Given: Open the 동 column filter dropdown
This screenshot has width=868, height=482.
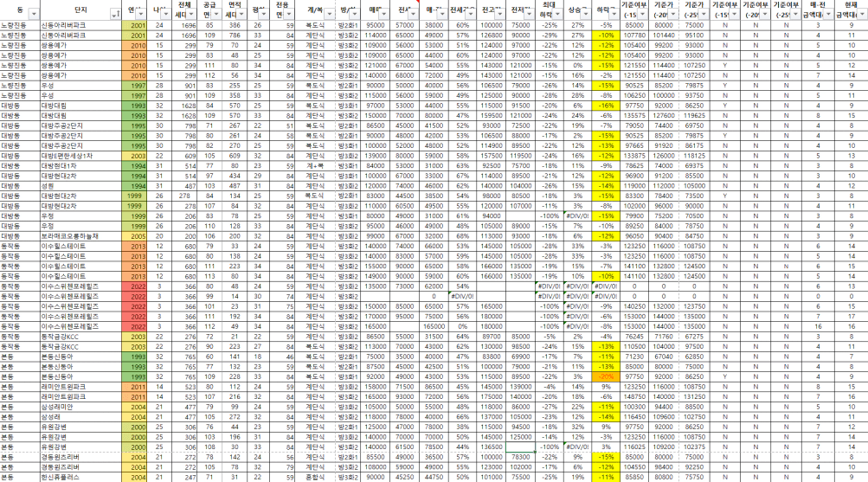Looking at the screenshot, I should pyautogui.click(x=34, y=14).
